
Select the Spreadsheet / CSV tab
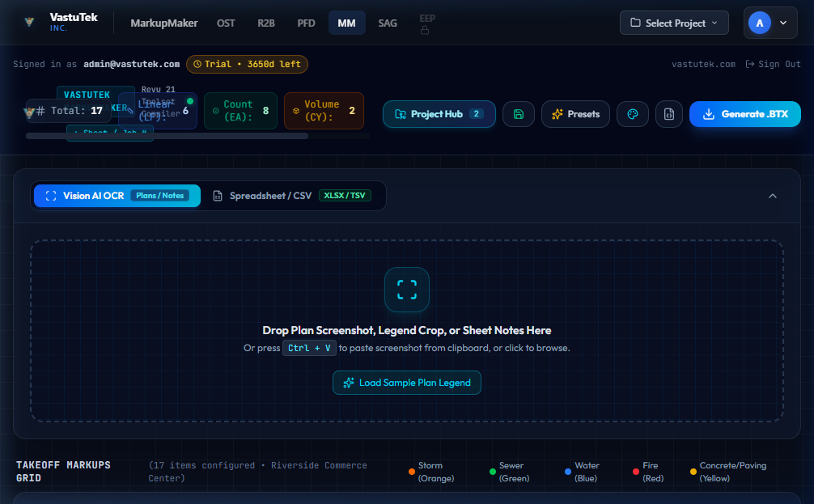pos(292,196)
